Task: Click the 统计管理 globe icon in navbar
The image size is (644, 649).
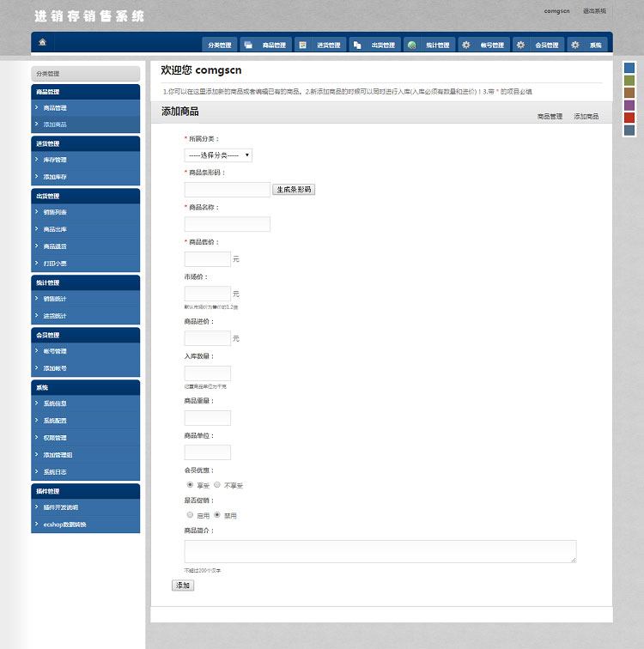Action: pyautogui.click(x=412, y=45)
